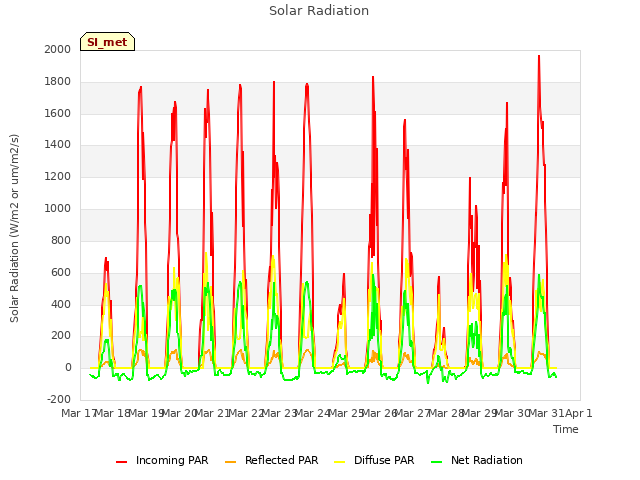Toggle the Reflected PAR legend entry
The height and width of the screenshot is (480, 640).
(x=271, y=460)
